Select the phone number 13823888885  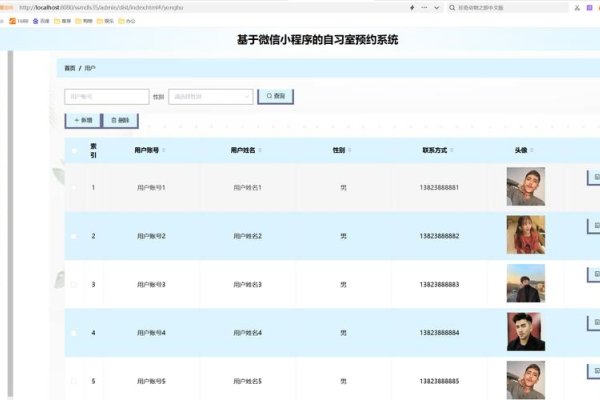439,381
